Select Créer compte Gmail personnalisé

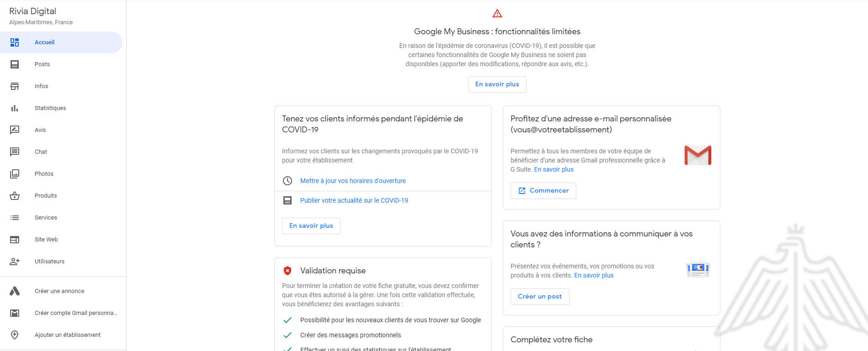[61, 313]
